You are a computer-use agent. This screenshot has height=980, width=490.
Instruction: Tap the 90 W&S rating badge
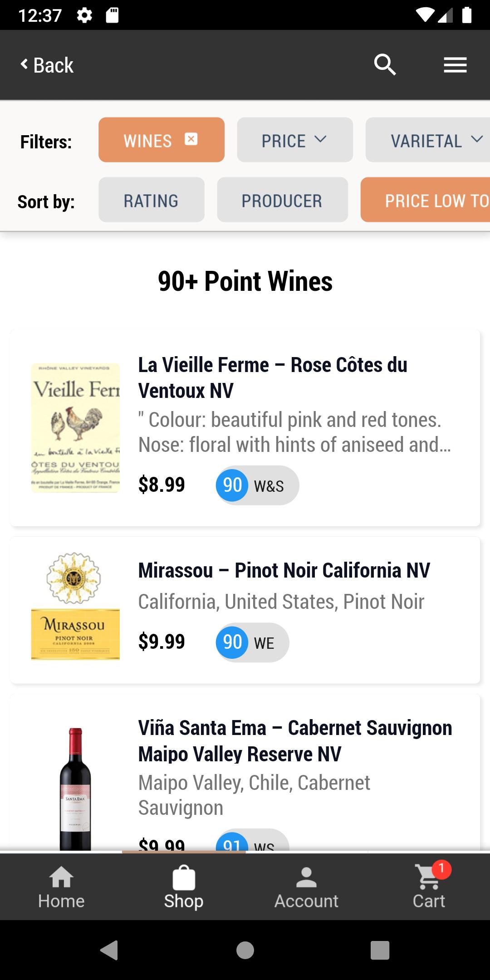tap(257, 485)
